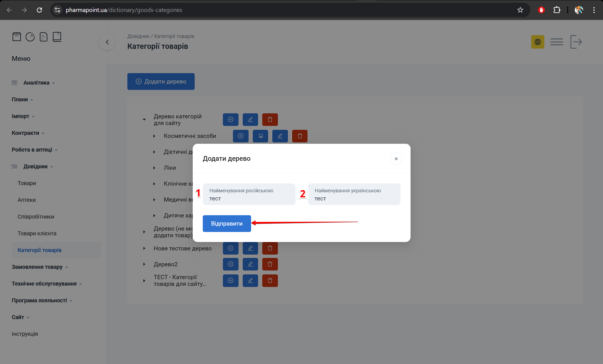Screen dimensions: 603x364
Task: Click the logout arrow icon
Action: click(576, 42)
